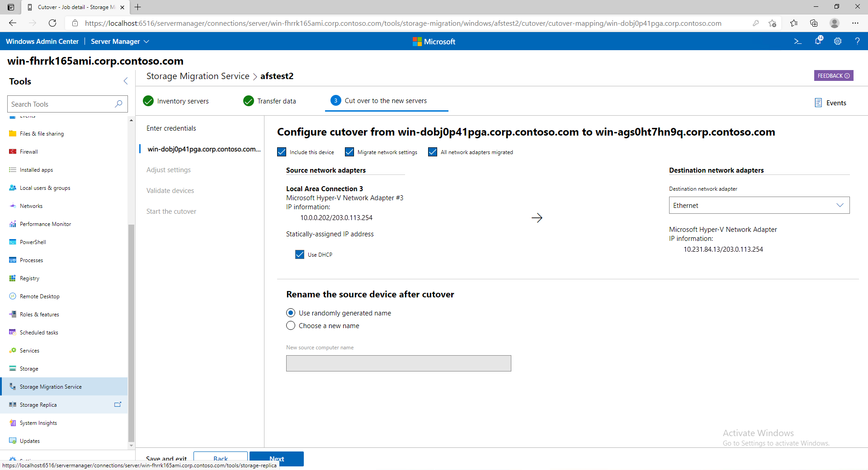Click the New source computer name field
Screen dimensions: 868x470
click(x=399, y=363)
